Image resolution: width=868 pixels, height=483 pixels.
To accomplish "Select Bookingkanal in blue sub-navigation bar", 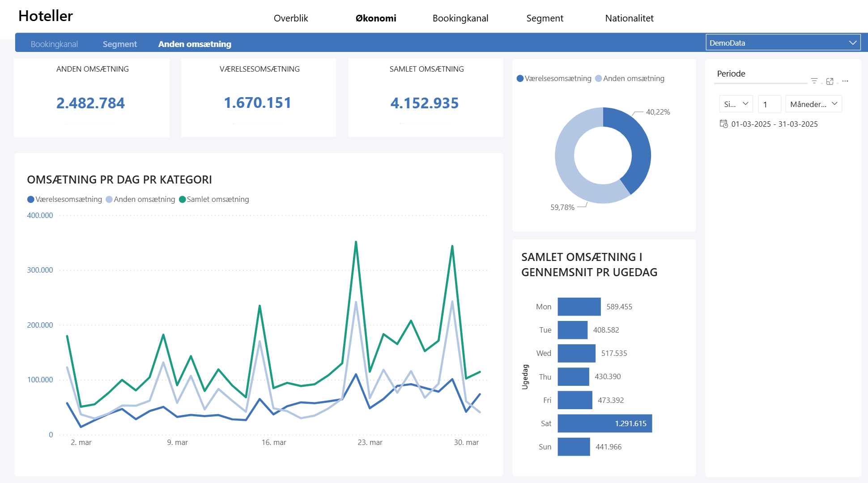I will (x=54, y=44).
